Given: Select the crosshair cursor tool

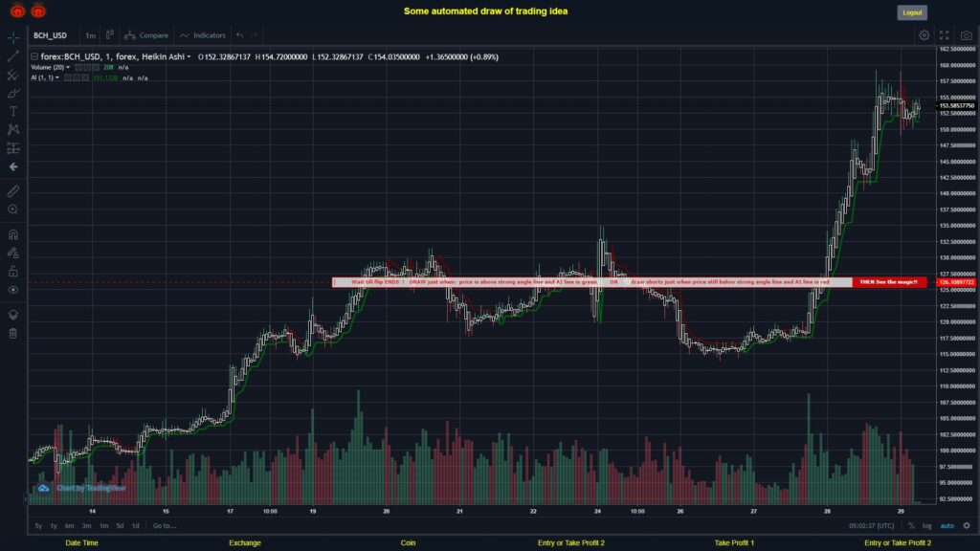Looking at the screenshot, I should pos(13,37).
